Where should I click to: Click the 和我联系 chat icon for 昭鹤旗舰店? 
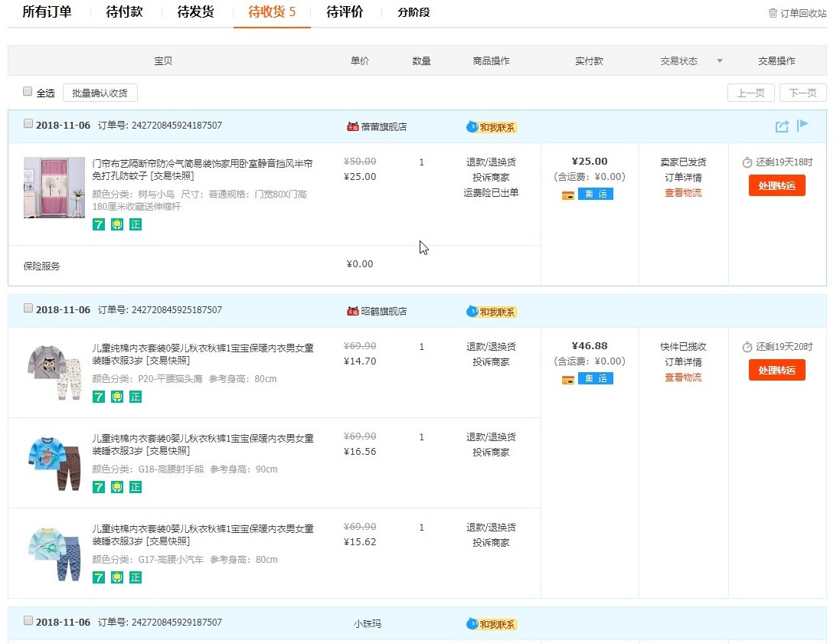pyautogui.click(x=492, y=312)
